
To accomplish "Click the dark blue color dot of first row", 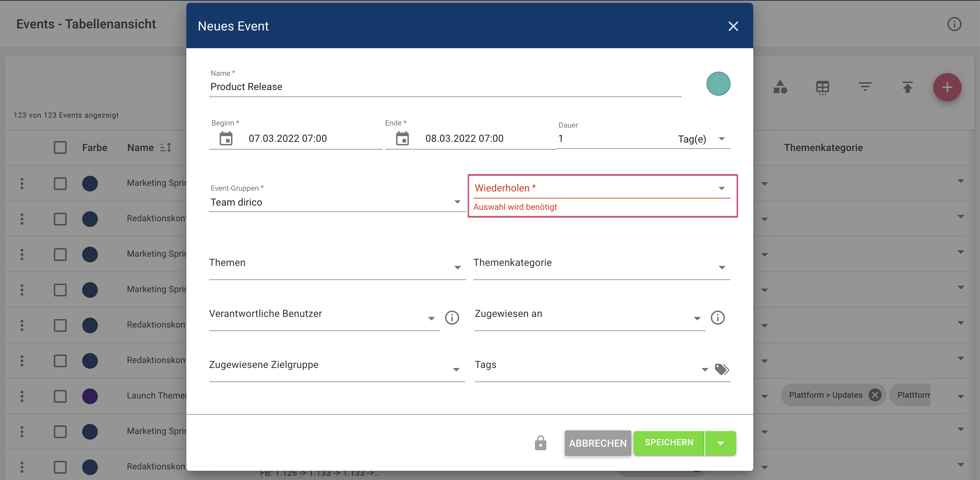I will point(90,184).
